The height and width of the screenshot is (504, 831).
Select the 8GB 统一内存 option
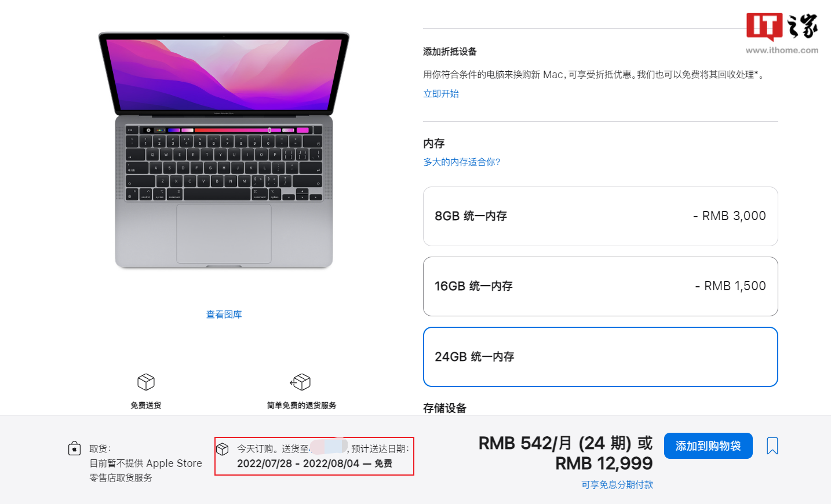[x=600, y=216]
